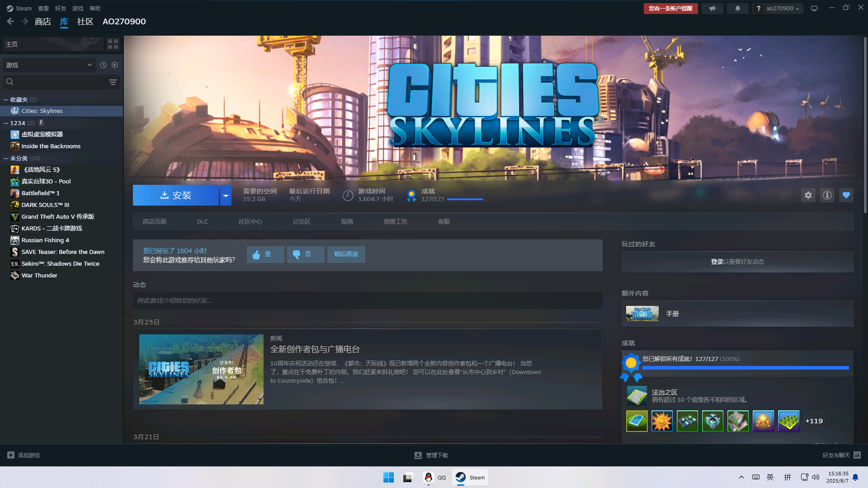This screenshot has height=488, width=868.
Task: Open the 手册 manual item
Action: 737,314
